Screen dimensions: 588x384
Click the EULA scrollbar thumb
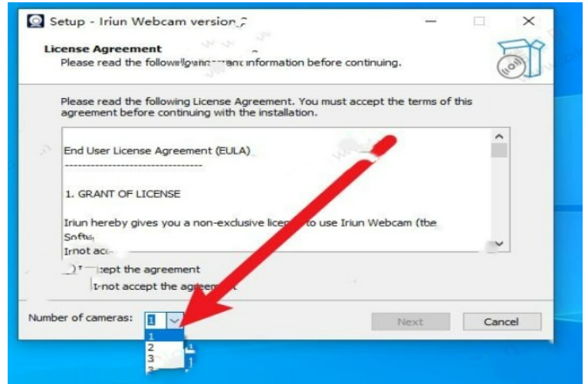499,150
